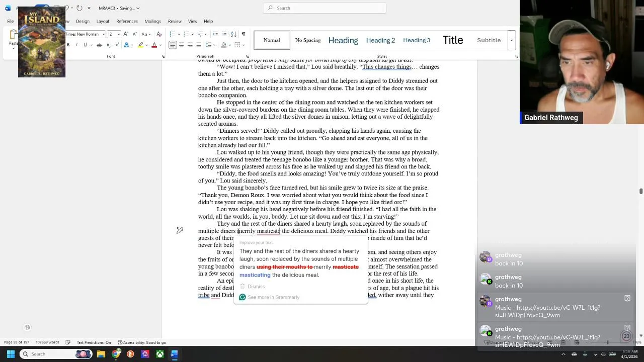Open File Explorer from taskbar
The width and height of the screenshot is (644, 362).
click(x=101, y=354)
